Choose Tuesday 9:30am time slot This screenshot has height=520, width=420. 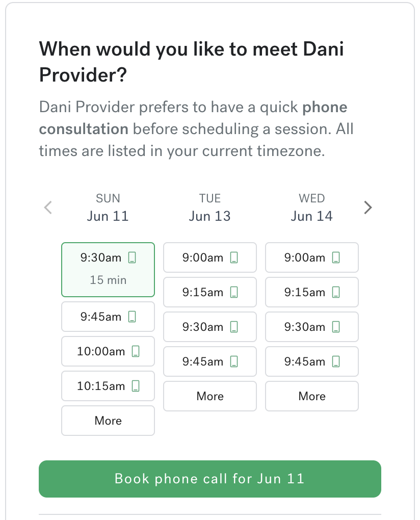210,327
